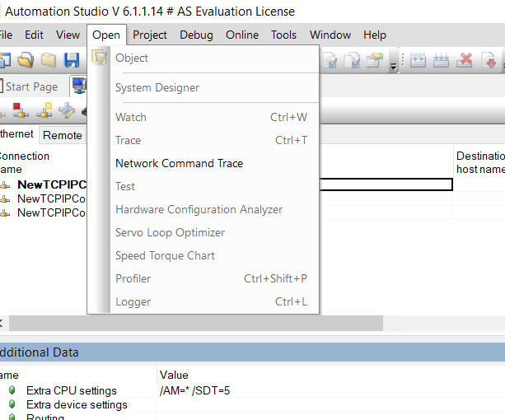Click the add new connection icon with star
The width and height of the screenshot is (505, 420).
point(44,110)
